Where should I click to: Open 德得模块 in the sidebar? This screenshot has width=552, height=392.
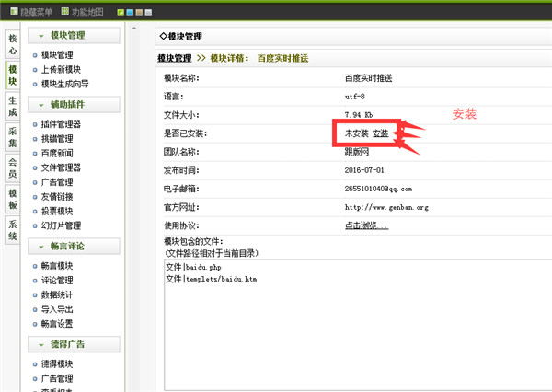click(57, 363)
